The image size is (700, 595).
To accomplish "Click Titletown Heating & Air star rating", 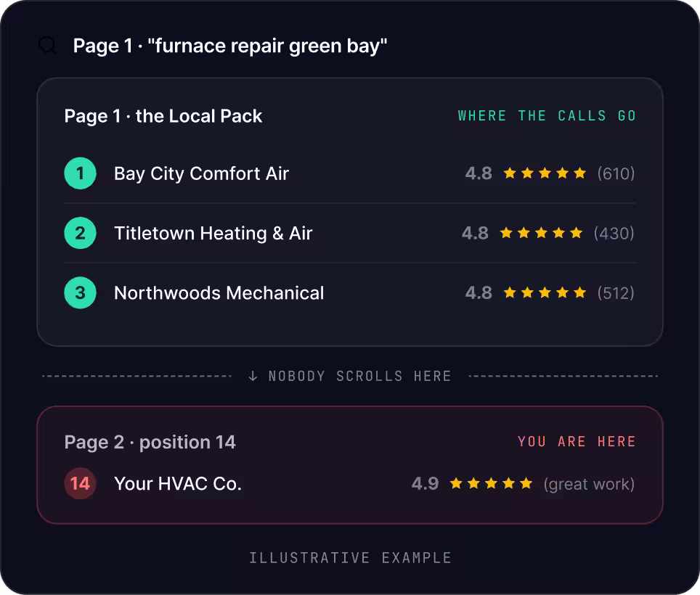I will [541, 233].
